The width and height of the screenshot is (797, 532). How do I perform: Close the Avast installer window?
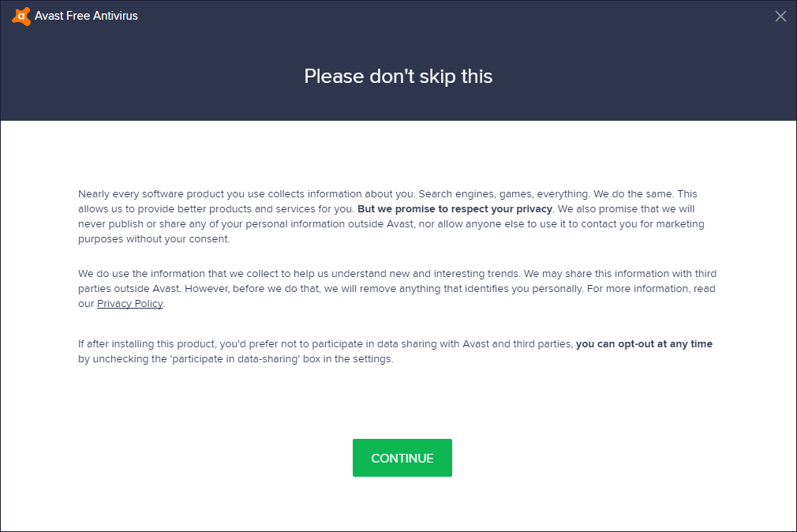click(780, 16)
